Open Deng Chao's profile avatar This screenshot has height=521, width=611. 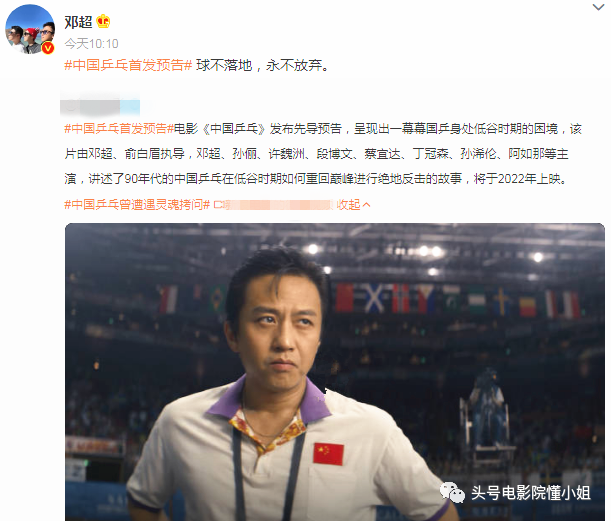[30, 29]
